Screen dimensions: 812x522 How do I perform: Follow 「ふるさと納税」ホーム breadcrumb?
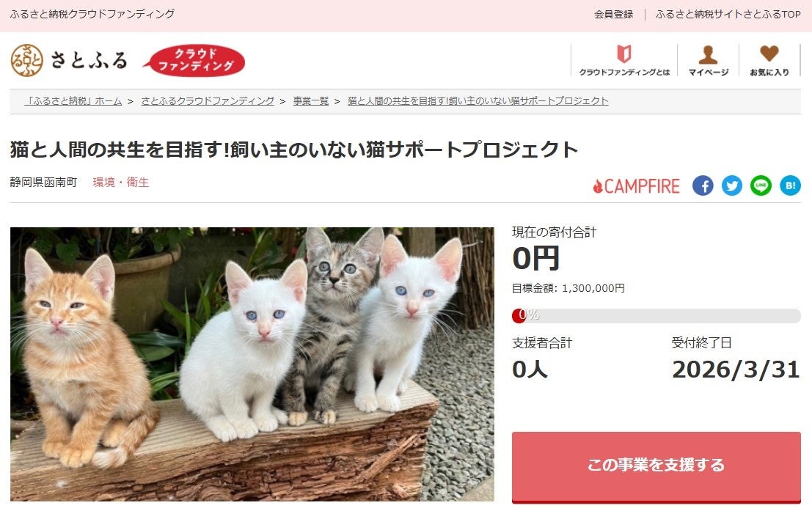tap(73, 101)
